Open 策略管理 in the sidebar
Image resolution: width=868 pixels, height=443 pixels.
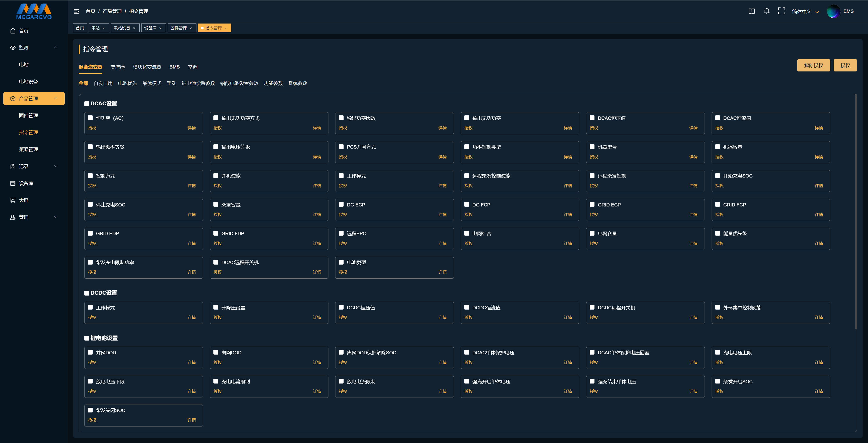pos(28,149)
